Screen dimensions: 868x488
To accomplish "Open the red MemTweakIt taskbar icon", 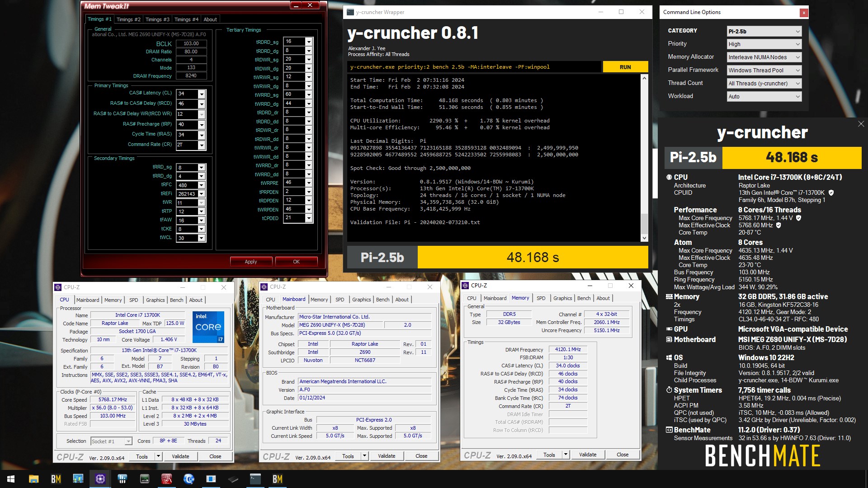I will [166, 479].
